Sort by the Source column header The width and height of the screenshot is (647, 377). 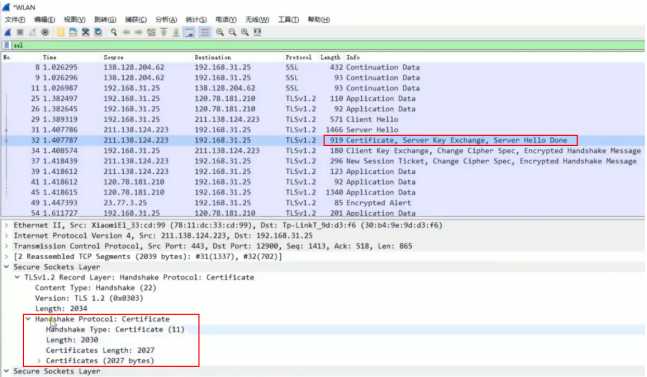[x=113, y=57]
